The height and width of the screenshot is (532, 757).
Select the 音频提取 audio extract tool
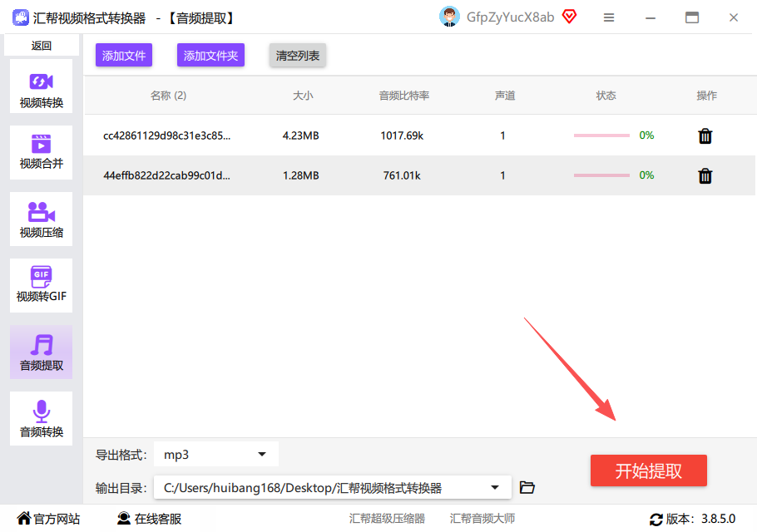[x=41, y=352]
